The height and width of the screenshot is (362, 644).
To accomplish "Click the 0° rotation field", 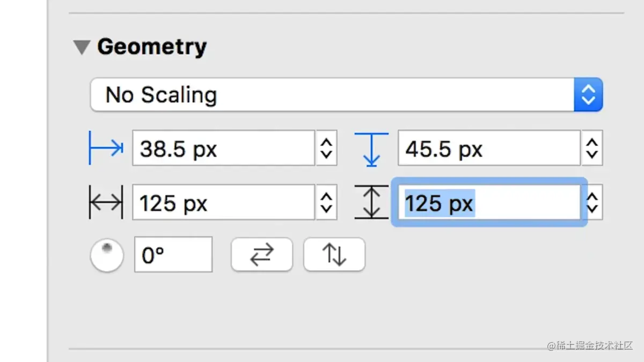I will pos(173,255).
